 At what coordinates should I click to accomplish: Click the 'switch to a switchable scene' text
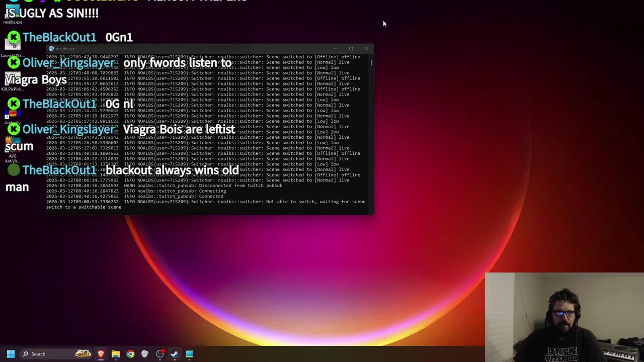(x=84, y=207)
